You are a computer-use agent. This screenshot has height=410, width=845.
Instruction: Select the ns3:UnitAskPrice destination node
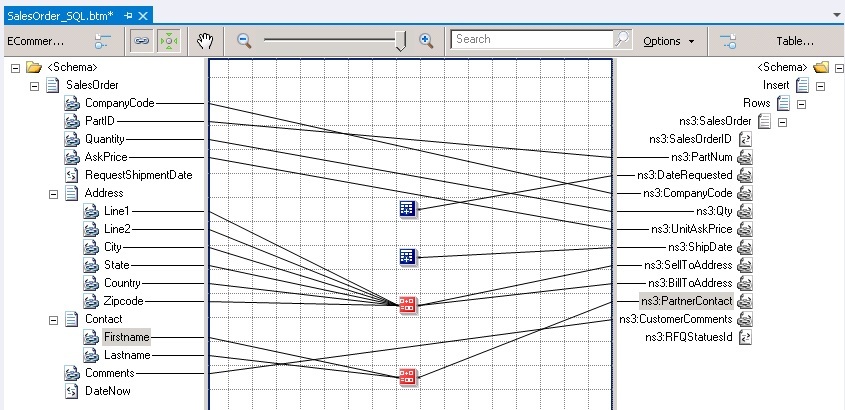click(x=692, y=229)
